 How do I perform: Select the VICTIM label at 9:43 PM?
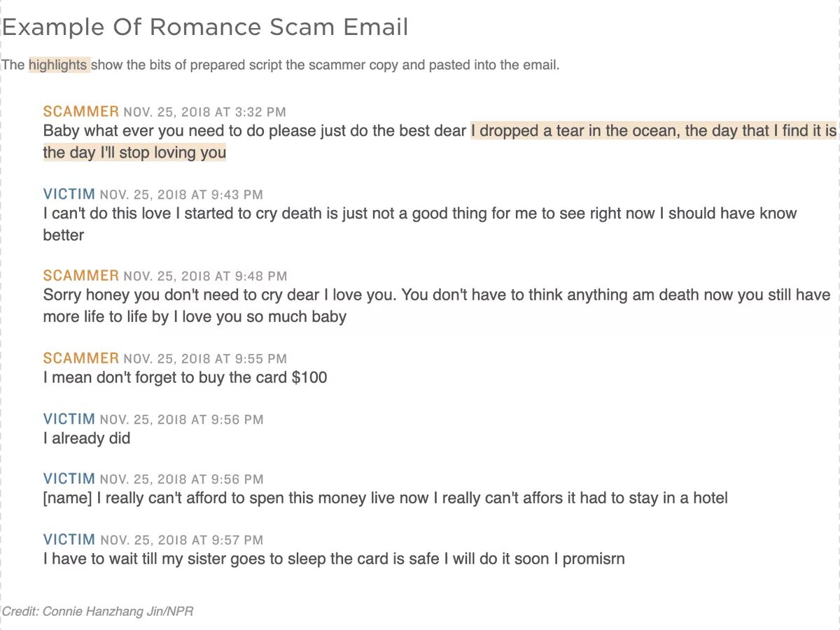click(69, 194)
